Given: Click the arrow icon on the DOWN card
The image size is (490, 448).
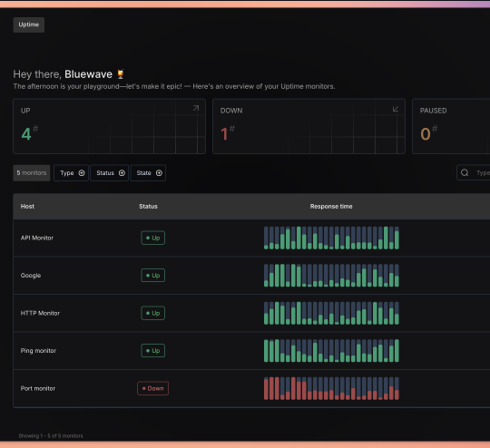Looking at the screenshot, I should (x=396, y=109).
